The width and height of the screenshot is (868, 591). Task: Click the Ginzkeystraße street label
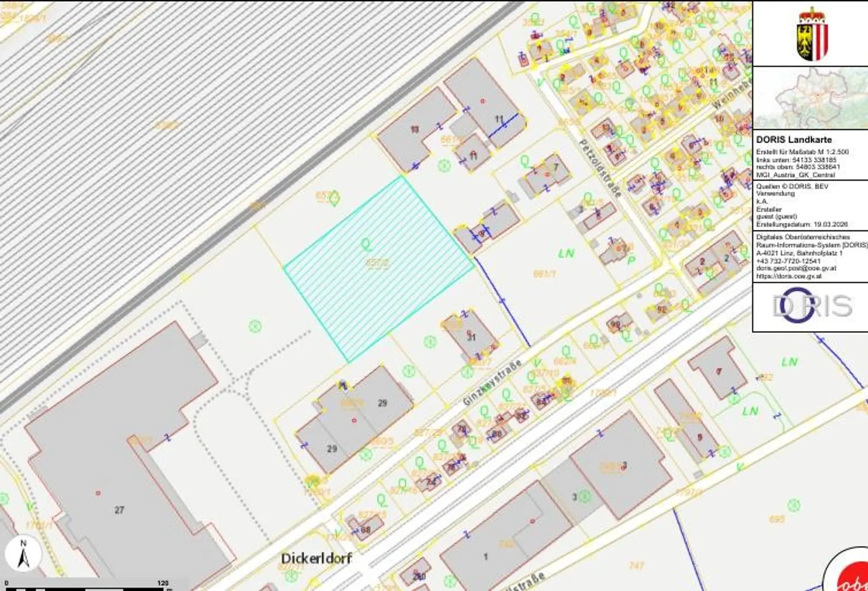(x=492, y=383)
